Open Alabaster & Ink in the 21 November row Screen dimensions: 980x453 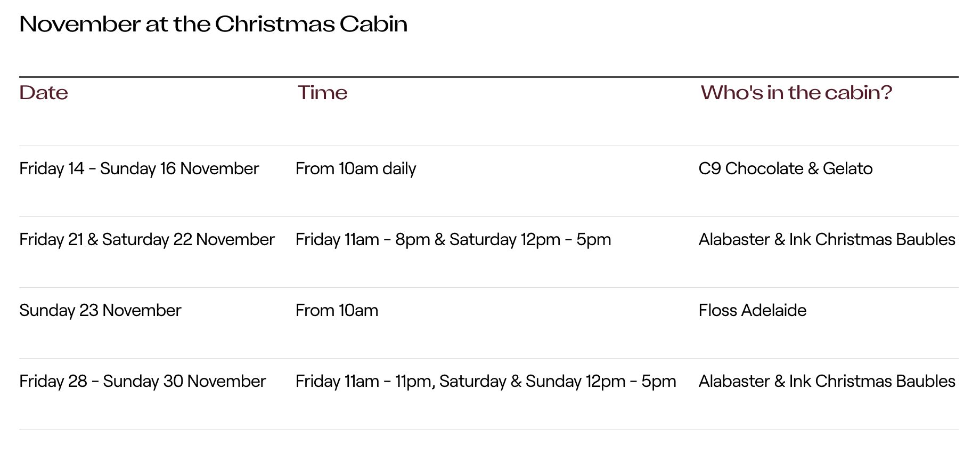(827, 240)
